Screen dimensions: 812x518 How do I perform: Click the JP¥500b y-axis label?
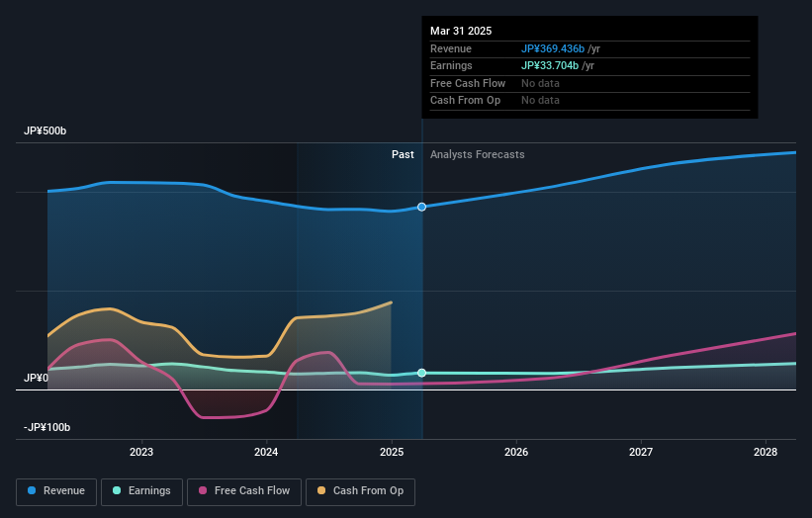tap(45, 130)
